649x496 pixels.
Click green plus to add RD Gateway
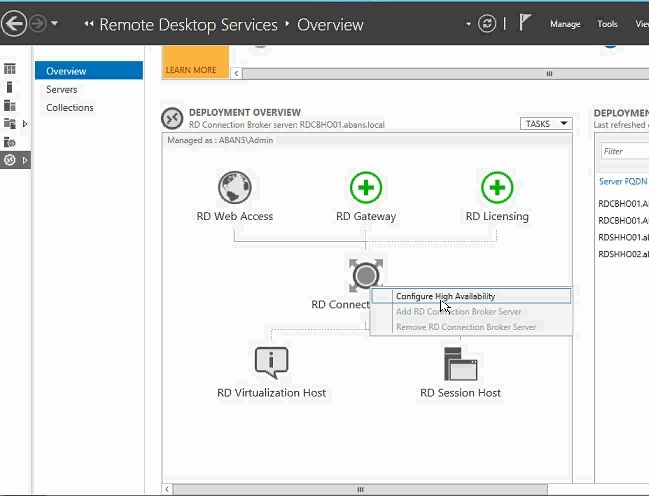point(365,187)
